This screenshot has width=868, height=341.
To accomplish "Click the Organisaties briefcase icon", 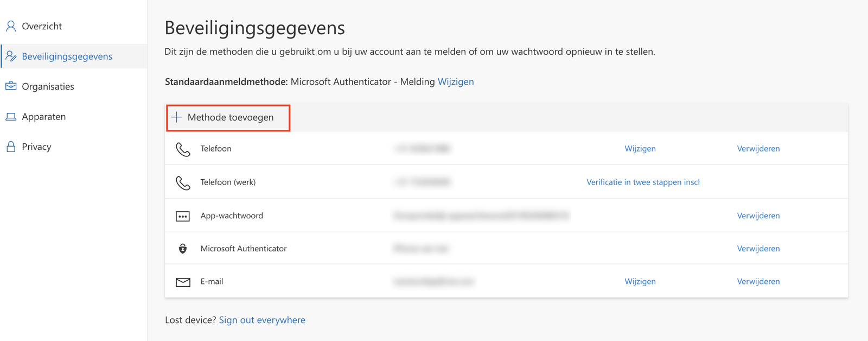I will pos(11,86).
